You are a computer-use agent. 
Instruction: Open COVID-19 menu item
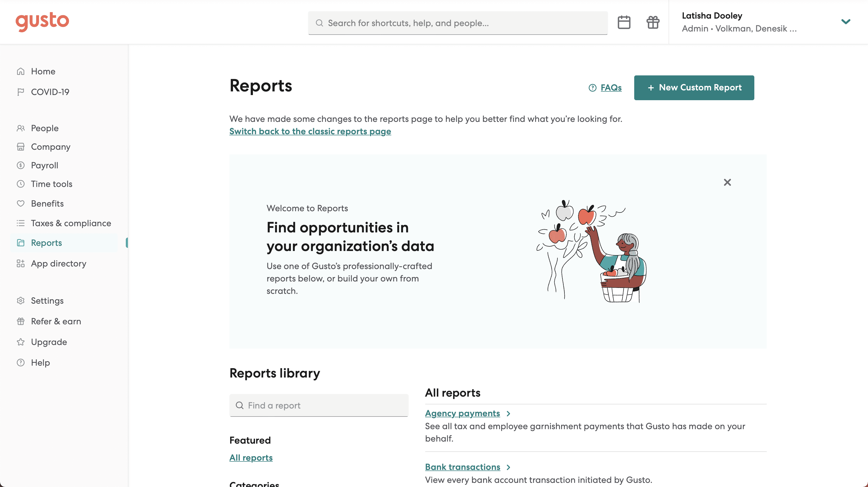[x=50, y=92]
